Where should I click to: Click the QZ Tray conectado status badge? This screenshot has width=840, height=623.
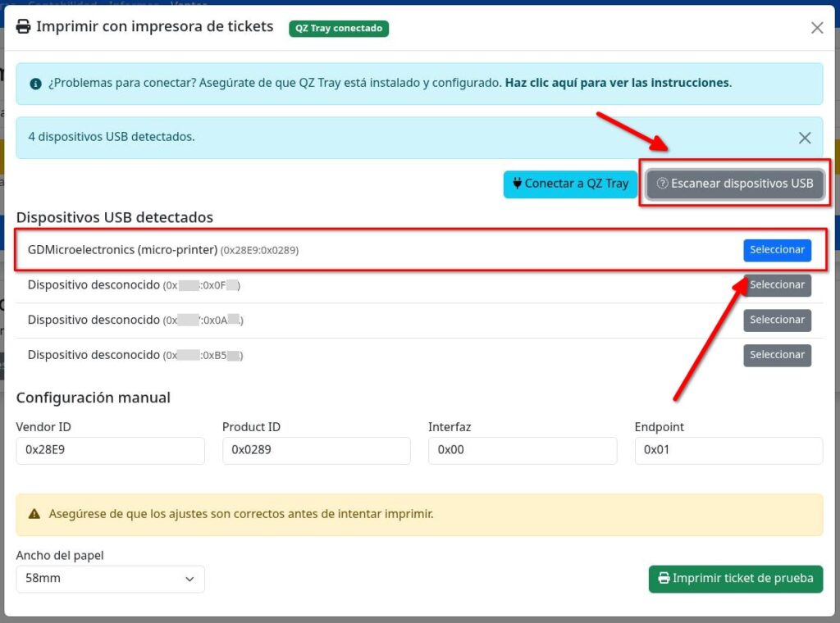click(x=338, y=28)
